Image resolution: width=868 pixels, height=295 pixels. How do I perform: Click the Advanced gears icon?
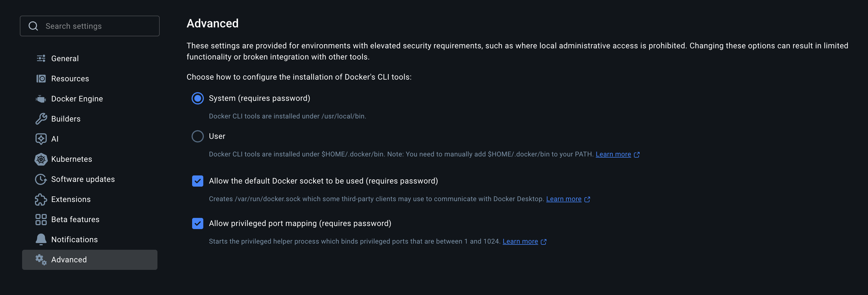[41, 260]
